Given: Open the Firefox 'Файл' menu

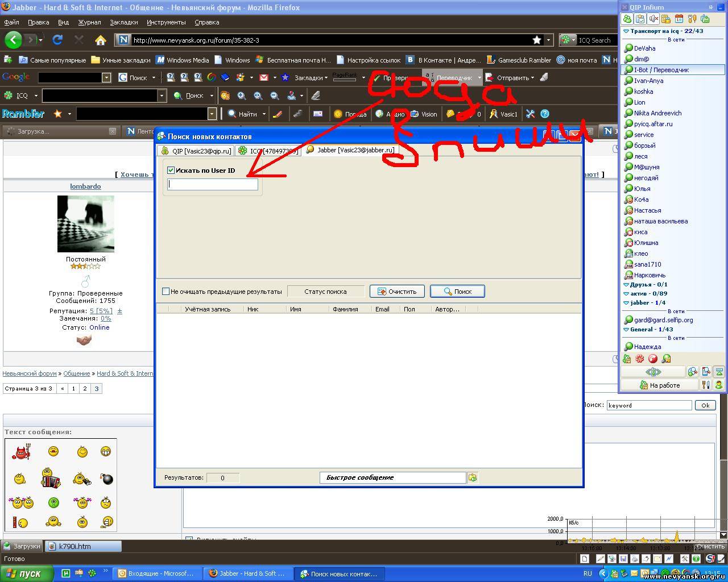Looking at the screenshot, I should click(x=11, y=22).
